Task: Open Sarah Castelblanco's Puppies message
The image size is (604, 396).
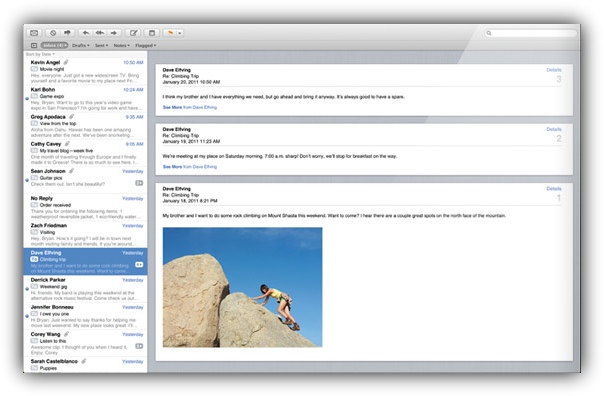Action: (x=86, y=365)
